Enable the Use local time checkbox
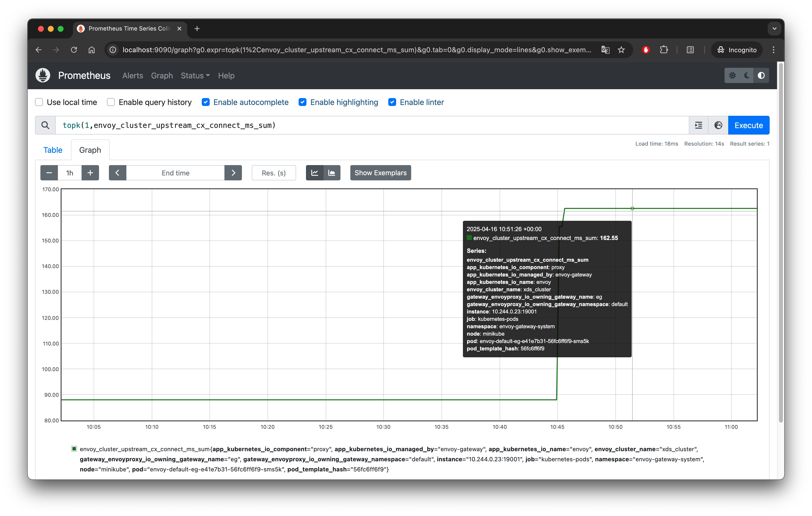 (39, 102)
